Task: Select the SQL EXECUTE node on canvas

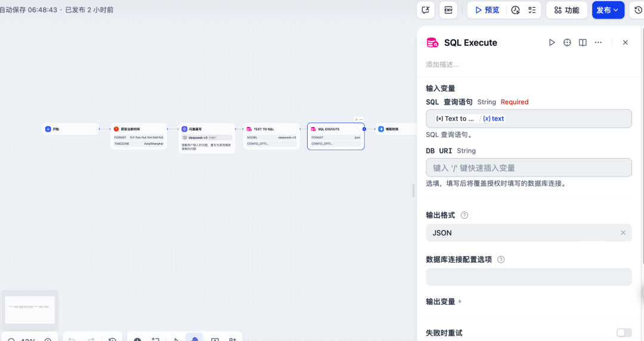Action: click(x=336, y=136)
